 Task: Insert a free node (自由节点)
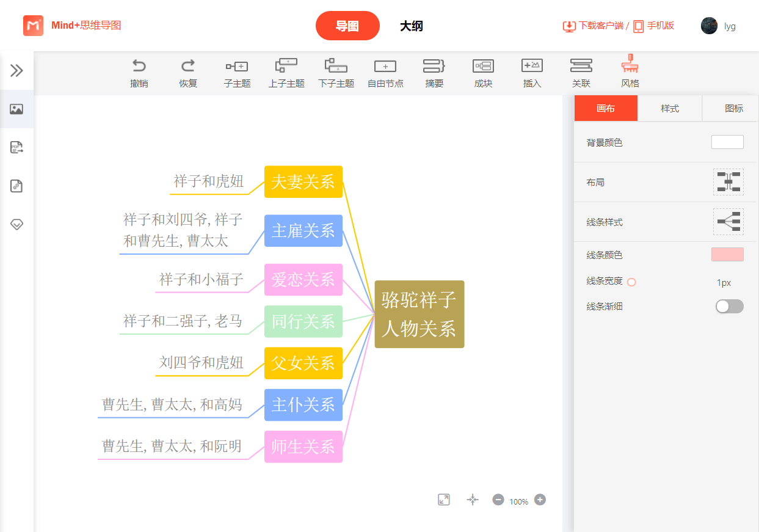pos(385,66)
